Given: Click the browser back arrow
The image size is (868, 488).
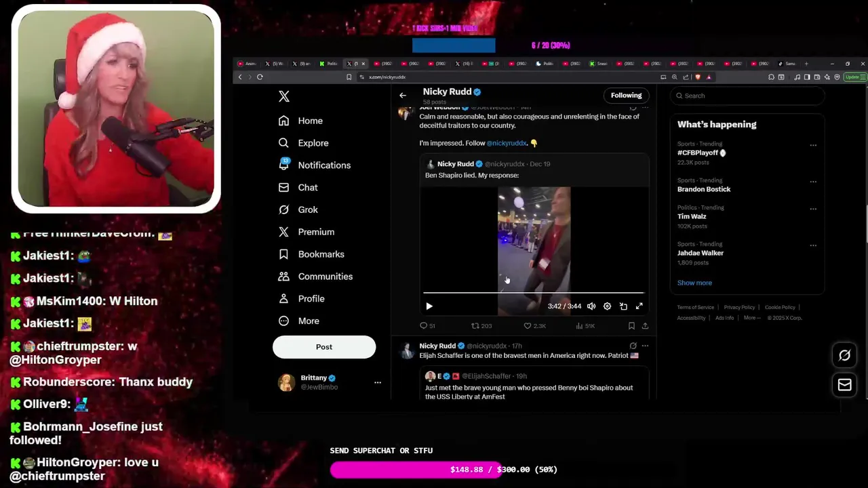Looking at the screenshot, I should point(239,77).
